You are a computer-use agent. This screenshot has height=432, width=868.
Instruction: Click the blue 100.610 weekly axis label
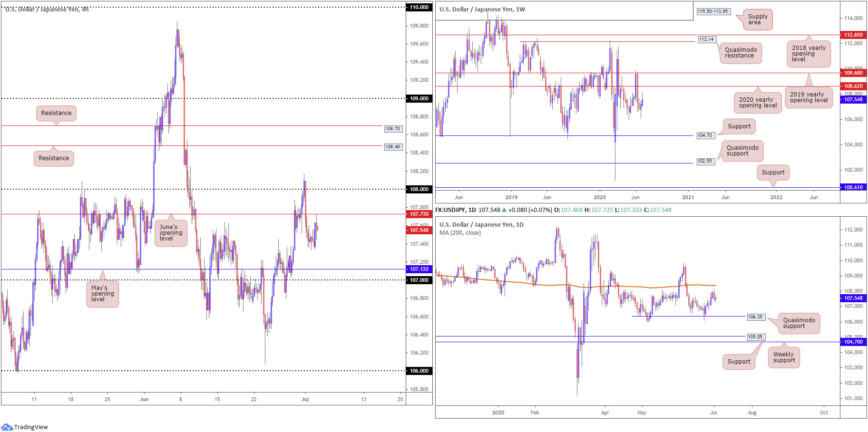tap(853, 188)
